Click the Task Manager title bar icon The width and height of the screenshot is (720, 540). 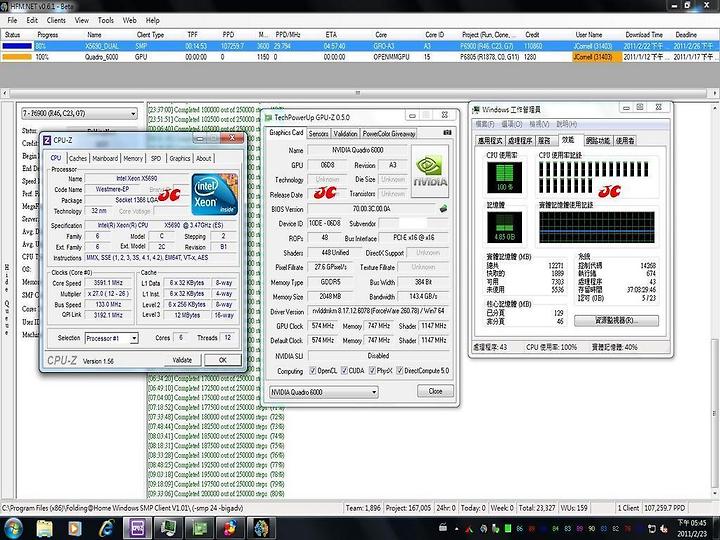pyautogui.click(x=477, y=110)
